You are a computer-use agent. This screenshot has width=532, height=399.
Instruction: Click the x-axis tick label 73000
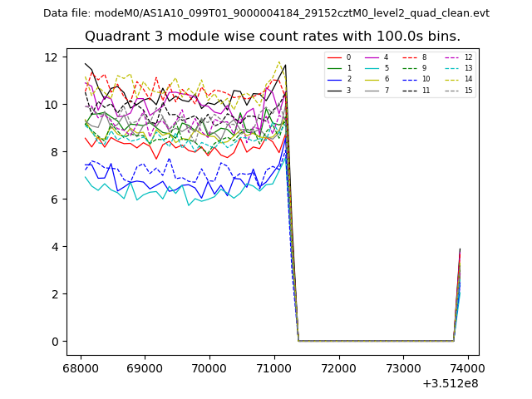pos(402,367)
